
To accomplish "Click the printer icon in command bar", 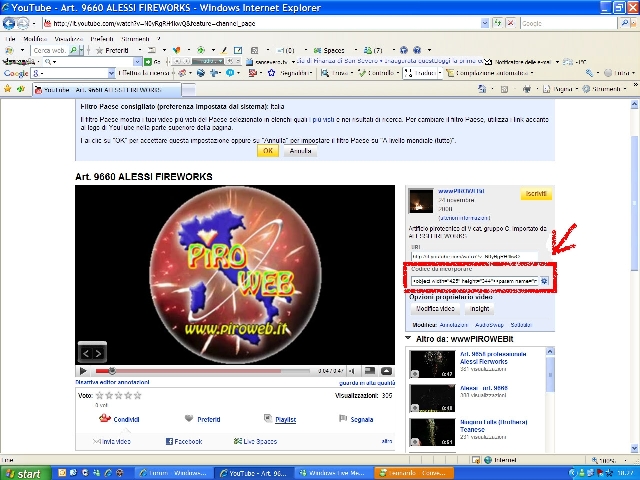I will pos(527,89).
